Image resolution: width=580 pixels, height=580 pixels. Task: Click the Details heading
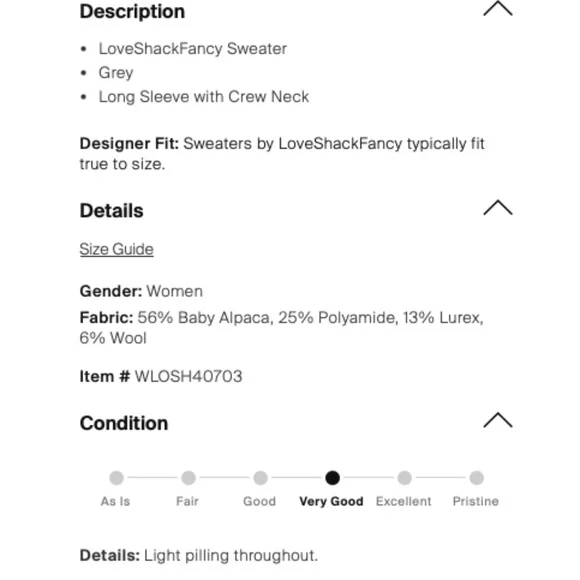(x=111, y=211)
